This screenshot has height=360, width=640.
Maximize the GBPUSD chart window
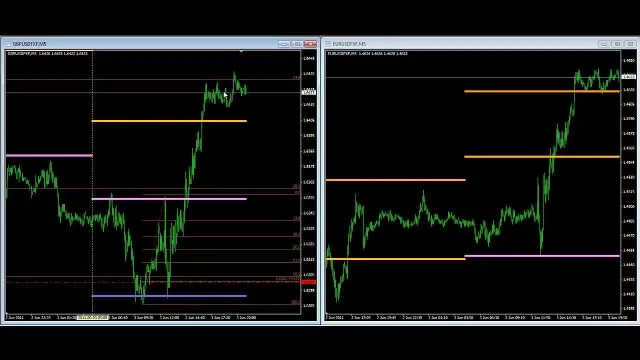[297, 44]
